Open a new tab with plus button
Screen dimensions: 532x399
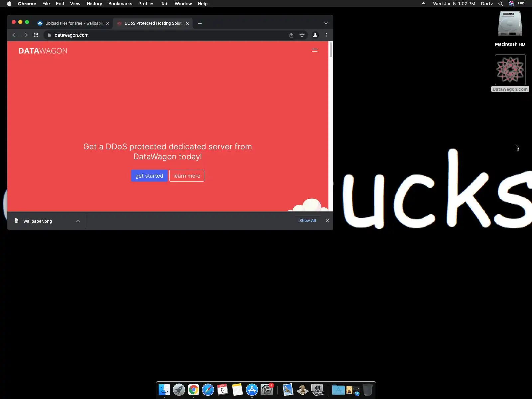pyautogui.click(x=200, y=23)
